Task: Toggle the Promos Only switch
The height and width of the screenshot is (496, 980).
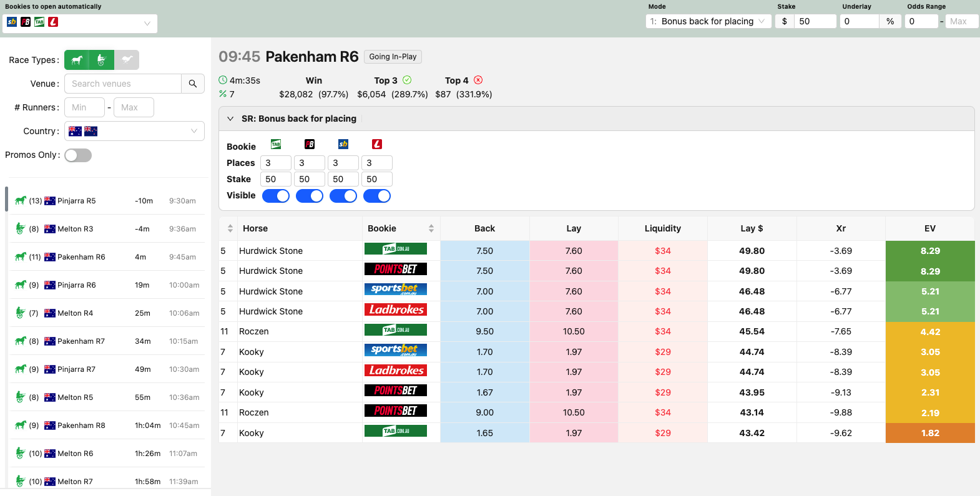Action: pyautogui.click(x=78, y=155)
